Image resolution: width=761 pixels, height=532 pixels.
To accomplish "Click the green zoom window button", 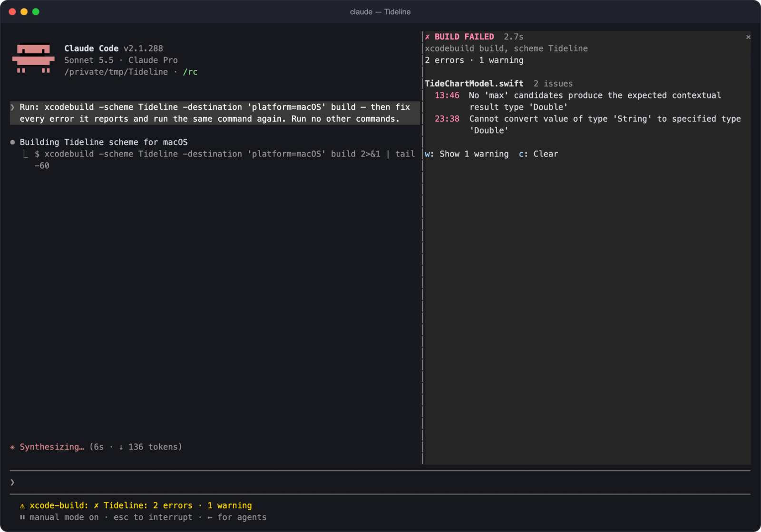I will click(x=36, y=12).
